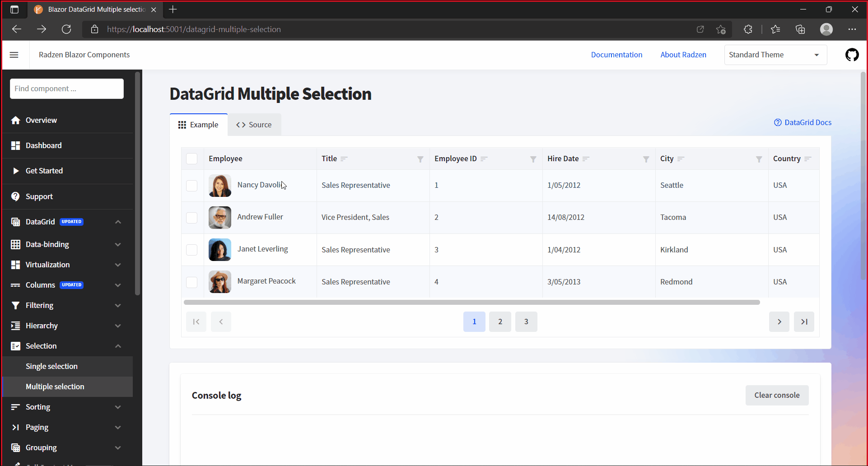
Task: Click the Employee ID sort icon
Action: coord(484,159)
